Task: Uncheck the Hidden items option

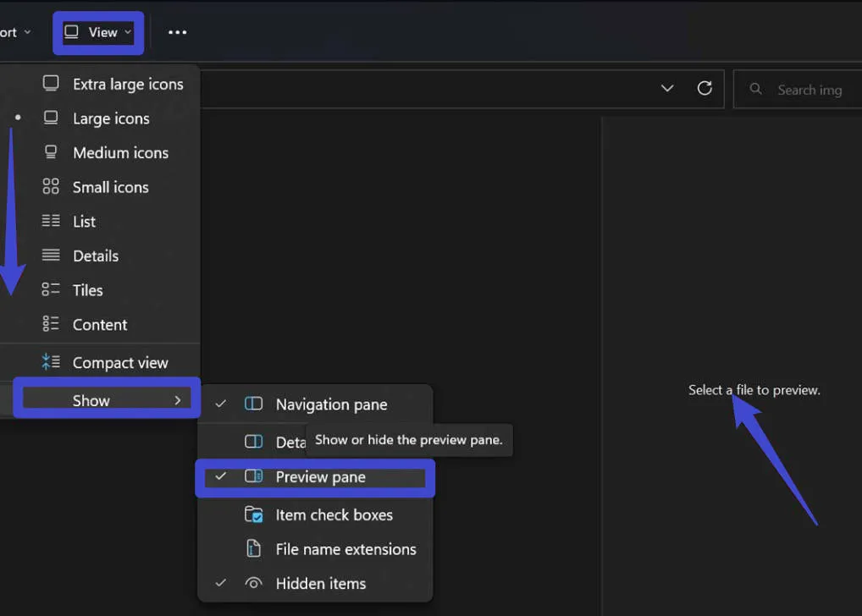Action: pyautogui.click(x=320, y=584)
